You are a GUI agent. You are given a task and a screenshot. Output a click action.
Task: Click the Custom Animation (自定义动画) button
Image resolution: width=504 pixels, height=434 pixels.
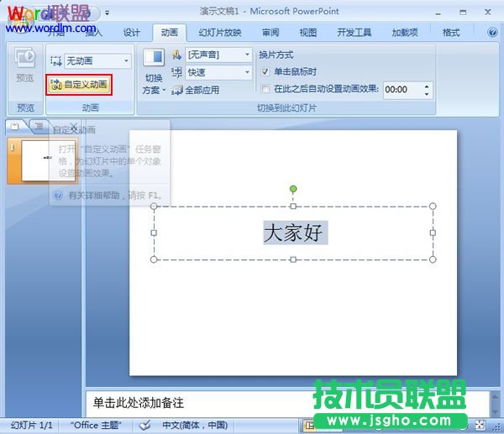coord(79,85)
